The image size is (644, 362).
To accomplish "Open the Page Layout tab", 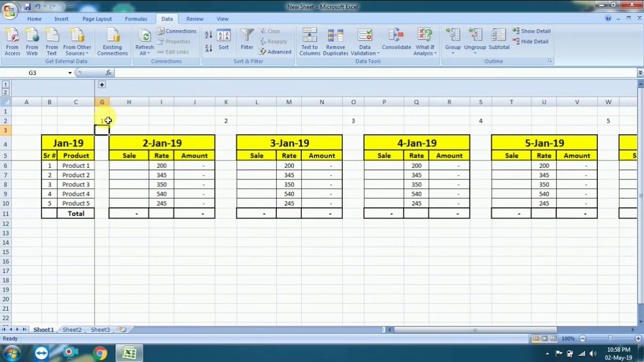I will [x=97, y=19].
